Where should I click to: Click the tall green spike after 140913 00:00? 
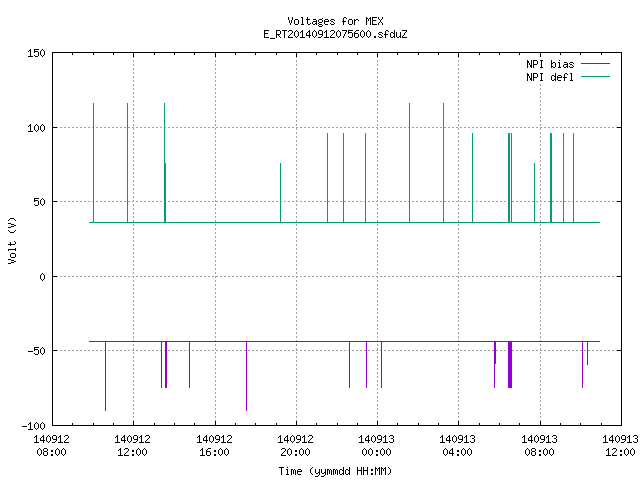click(409, 163)
